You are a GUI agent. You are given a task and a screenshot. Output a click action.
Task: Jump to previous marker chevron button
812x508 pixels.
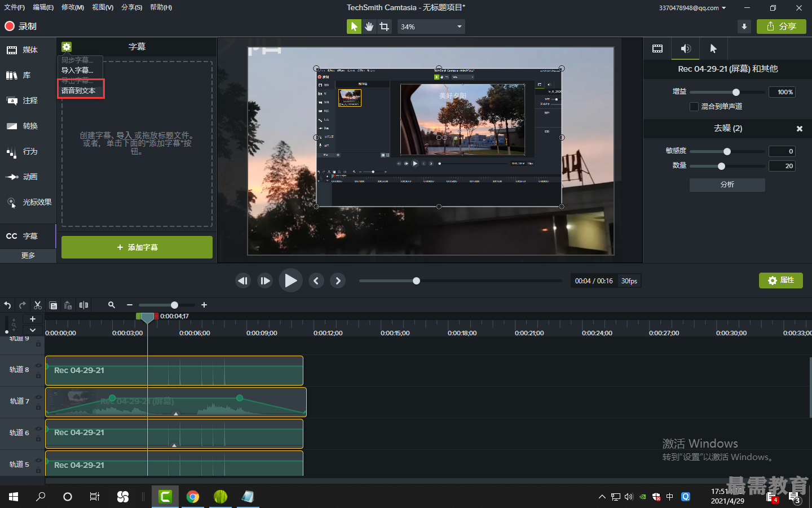pyautogui.click(x=316, y=281)
